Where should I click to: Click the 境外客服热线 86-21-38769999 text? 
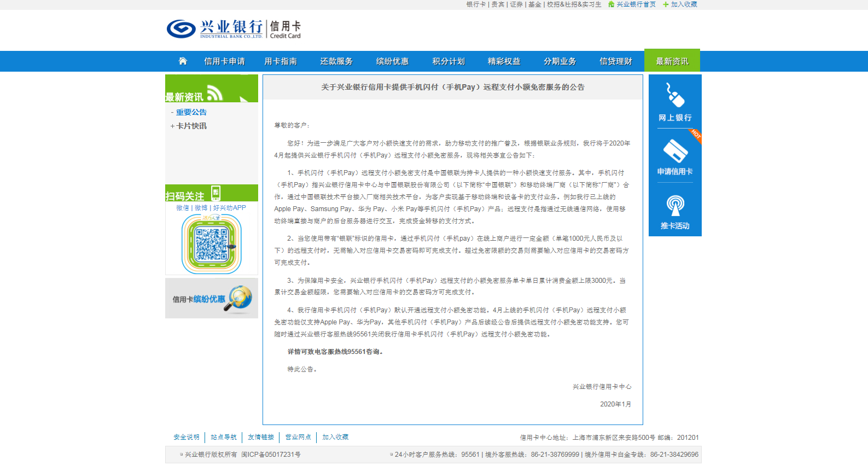coord(532,455)
